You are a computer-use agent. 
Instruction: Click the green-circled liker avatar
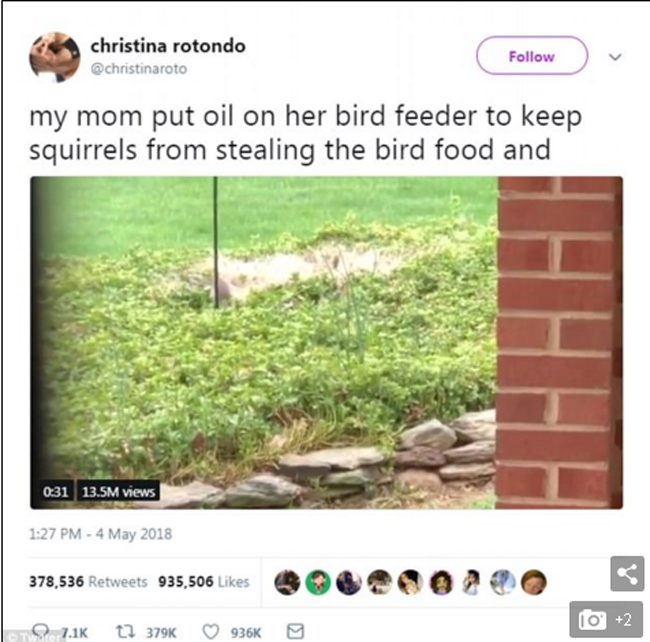pos(318,583)
